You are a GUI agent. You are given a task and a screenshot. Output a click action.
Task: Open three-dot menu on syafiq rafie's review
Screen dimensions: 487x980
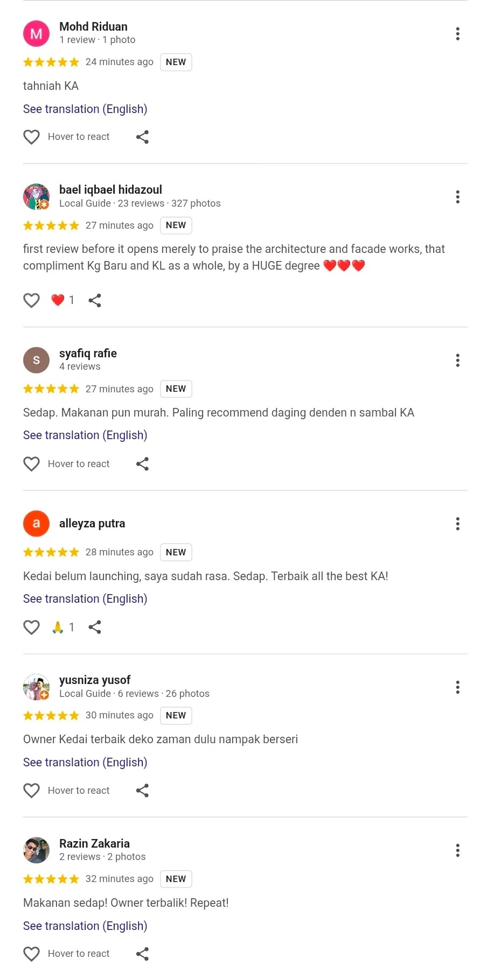click(x=457, y=360)
